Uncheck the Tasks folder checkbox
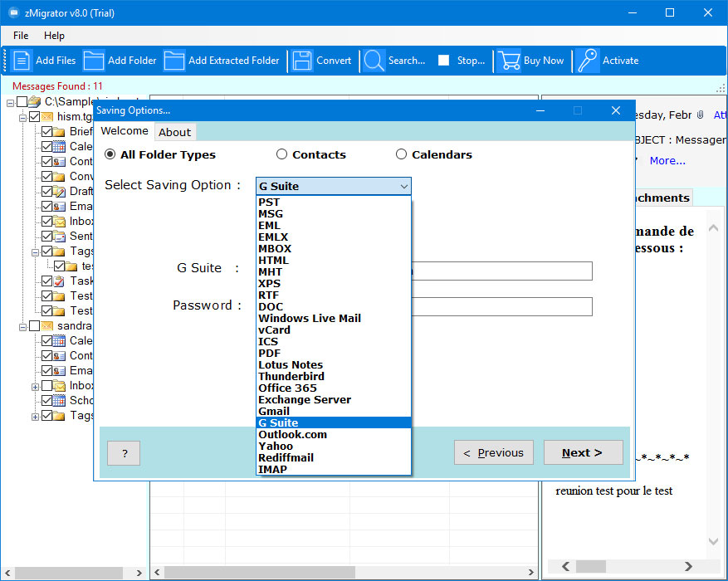The width and height of the screenshot is (728, 581). pyautogui.click(x=46, y=281)
